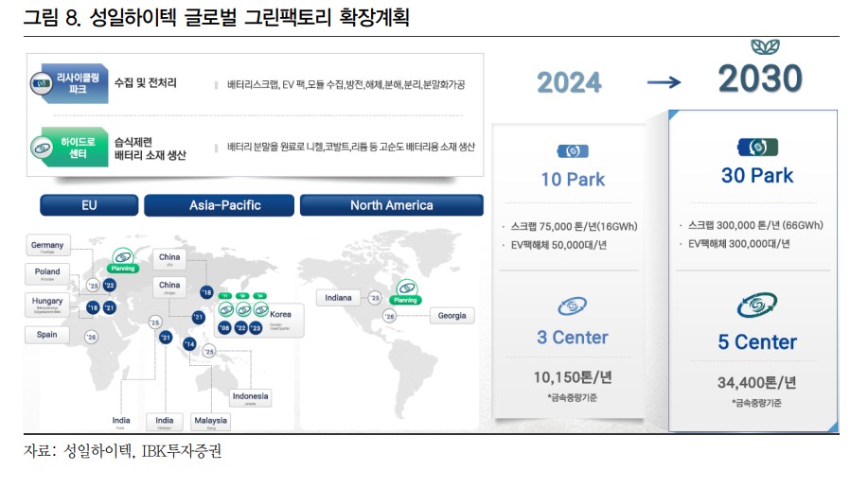868x488 pixels.
Task: Click the figure title "그림 8. 성일하이텍"
Action: (217, 17)
